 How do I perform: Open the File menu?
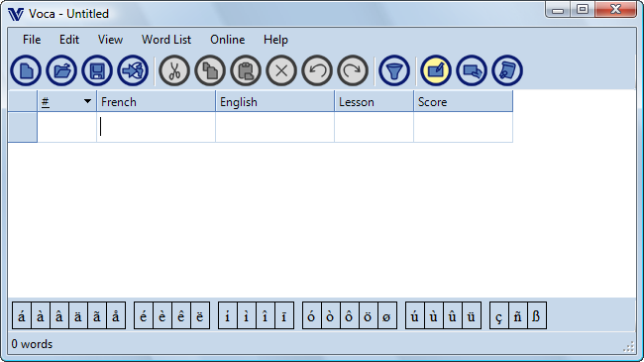click(x=32, y=40)
